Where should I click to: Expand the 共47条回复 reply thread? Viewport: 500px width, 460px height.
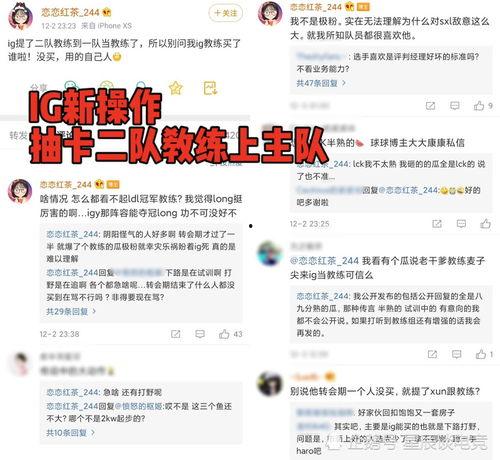321,83
